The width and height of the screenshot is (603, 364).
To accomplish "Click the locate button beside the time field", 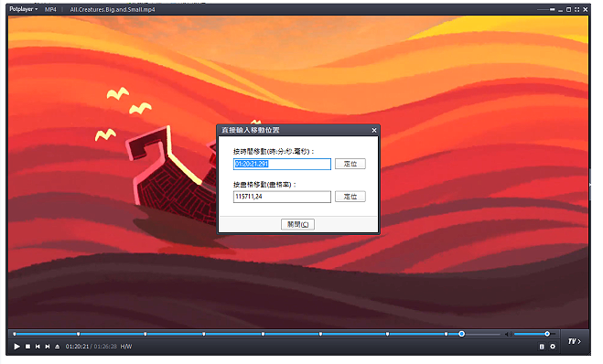I will [x=350, y=164].
